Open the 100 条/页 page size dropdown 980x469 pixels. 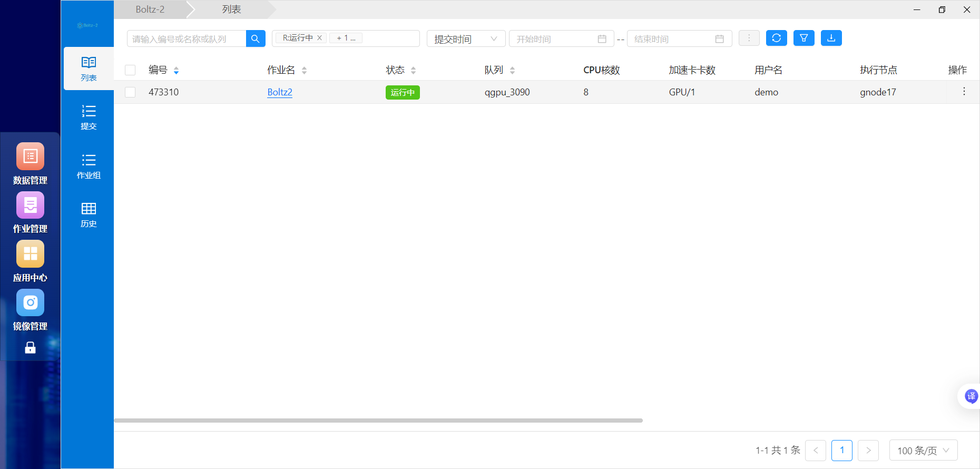(x=923, y=451)
